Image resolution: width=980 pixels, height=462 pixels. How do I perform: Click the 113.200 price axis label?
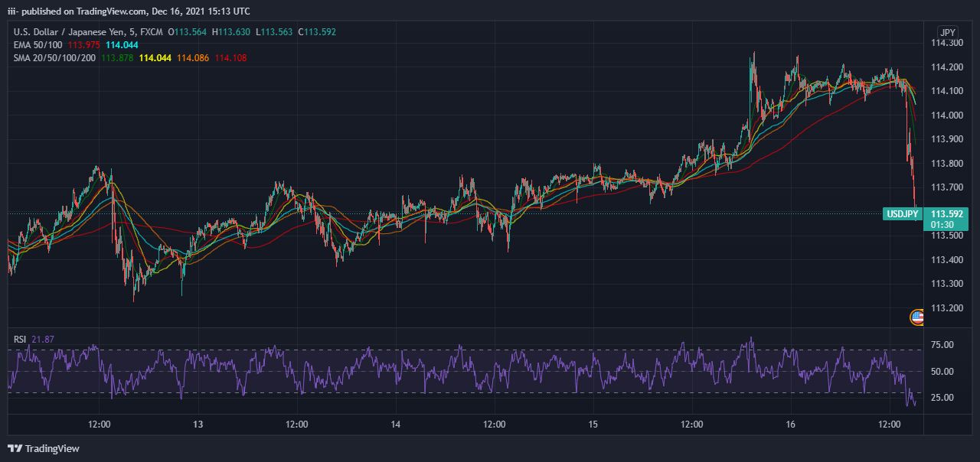[946, 308]
